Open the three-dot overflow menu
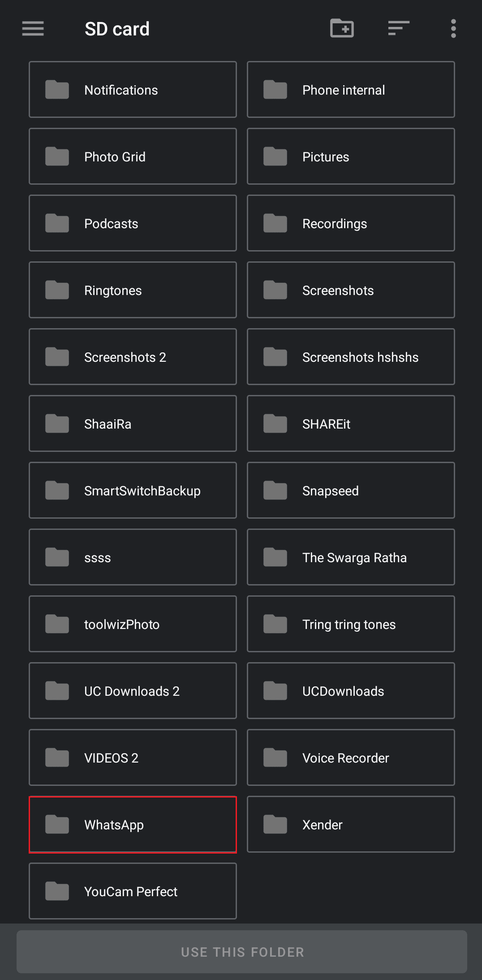The width and height of the screenshot is (482, 980). [x=453, y=29]
